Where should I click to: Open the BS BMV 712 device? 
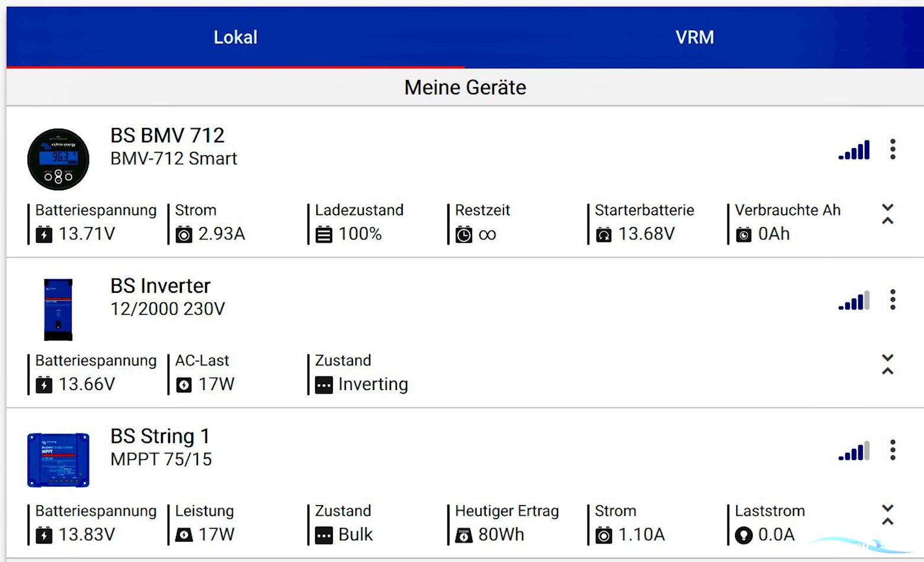pos(167,136)
